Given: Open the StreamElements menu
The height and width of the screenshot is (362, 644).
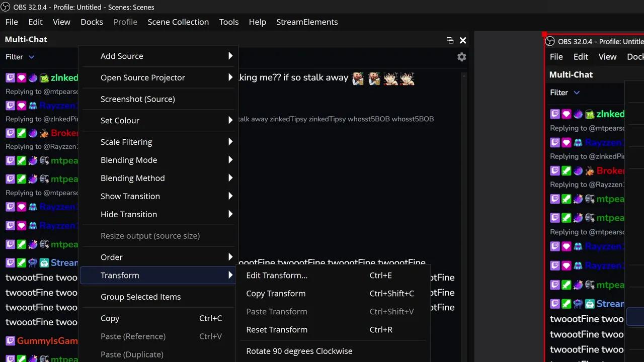Looking at the screenshot, I should click(307, 22).
